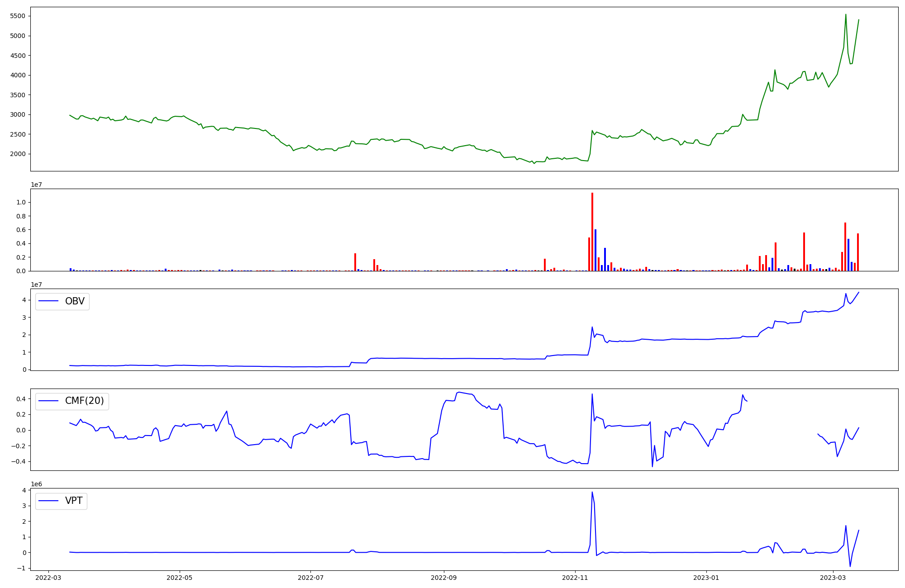This screenshot has height=588, width=905.
Task: Click the 2022-05 x-axis date label
Action: point(180,578)
